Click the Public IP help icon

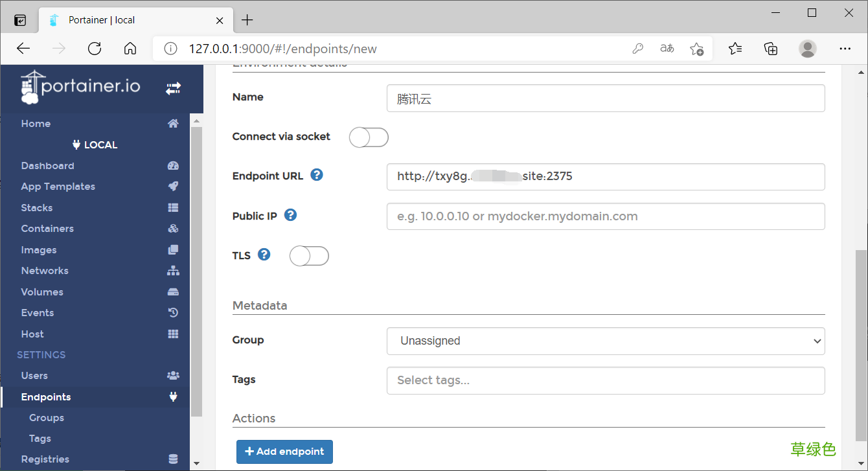point(291,215)
